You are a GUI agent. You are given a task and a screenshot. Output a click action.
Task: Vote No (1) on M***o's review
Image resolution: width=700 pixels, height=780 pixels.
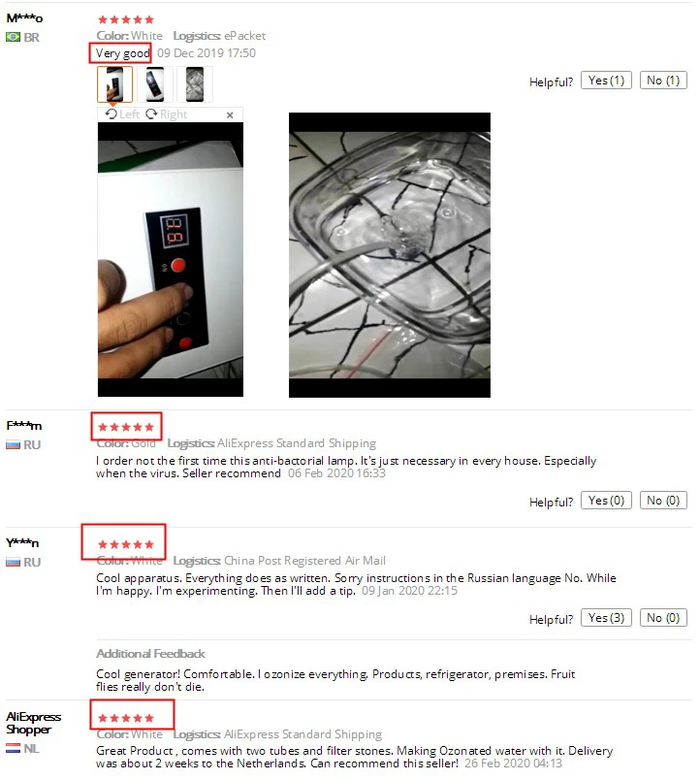pos(663,81)
